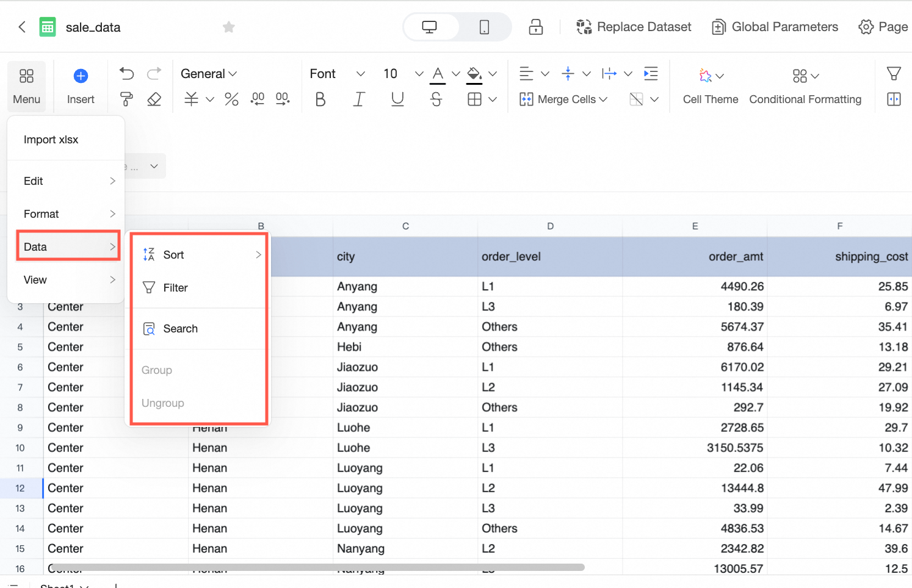The image size is (912, 588).
Task: Select the format painter tool
Action: 126,99
